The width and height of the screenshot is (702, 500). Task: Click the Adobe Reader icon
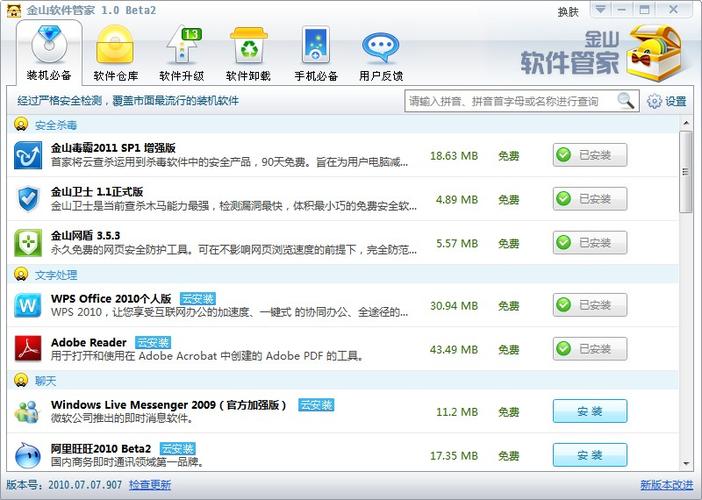28,349
